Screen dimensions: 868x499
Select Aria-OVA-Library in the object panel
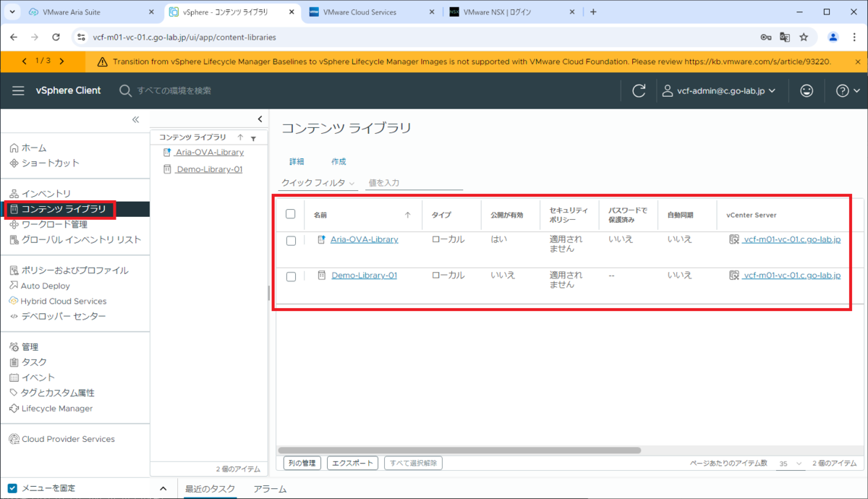point(209,153)
